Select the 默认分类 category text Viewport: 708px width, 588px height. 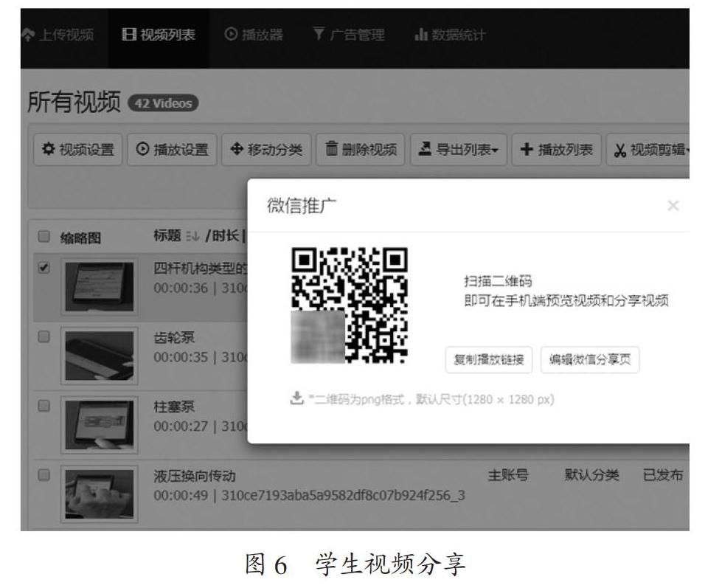click(x=591, y=474)
